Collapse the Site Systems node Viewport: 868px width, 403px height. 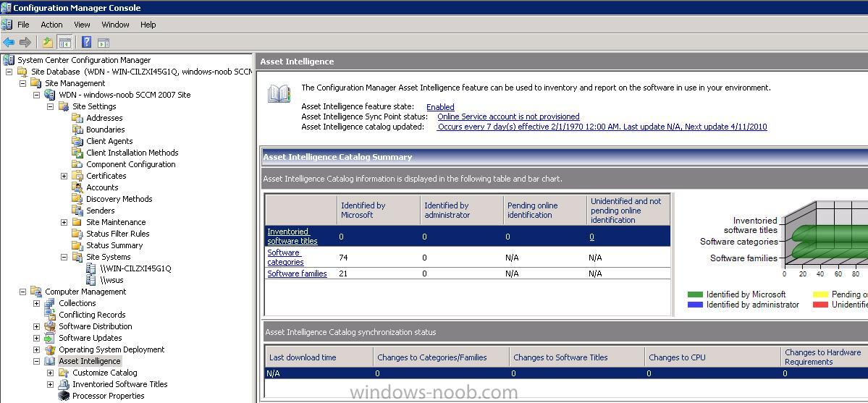[64, 257]
